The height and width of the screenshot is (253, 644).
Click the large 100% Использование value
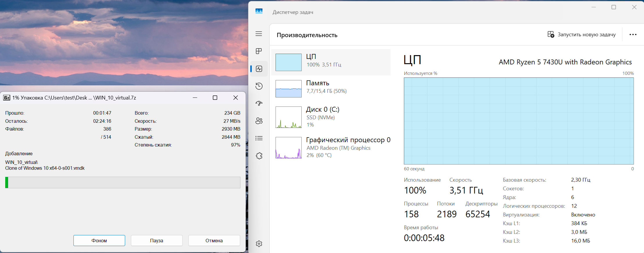coord(415,190)
